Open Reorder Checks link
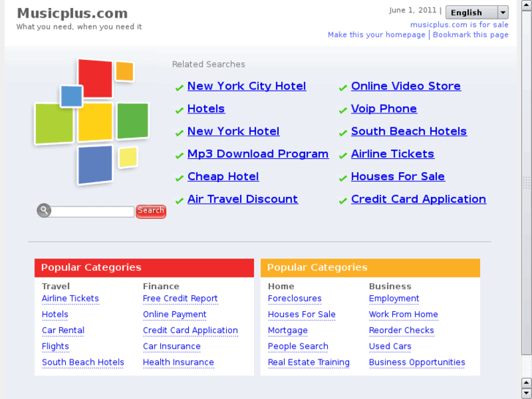The height and width of the screenshot is (399, 532). pos(401,330)
